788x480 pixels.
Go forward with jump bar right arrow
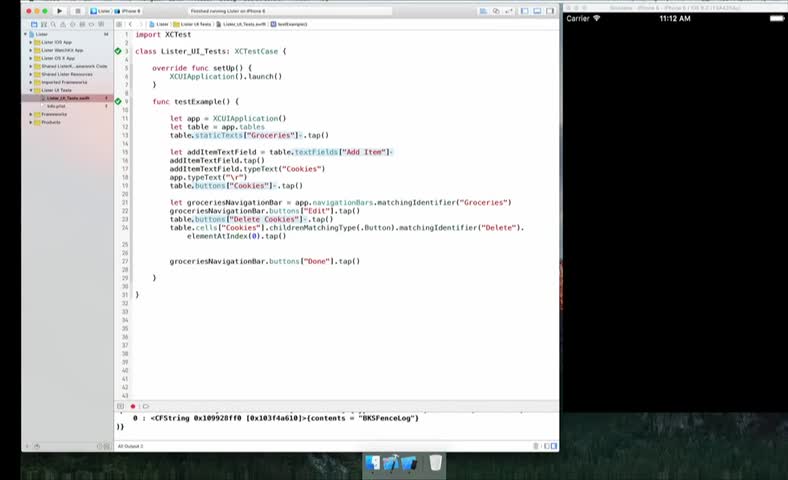(140, 24)
